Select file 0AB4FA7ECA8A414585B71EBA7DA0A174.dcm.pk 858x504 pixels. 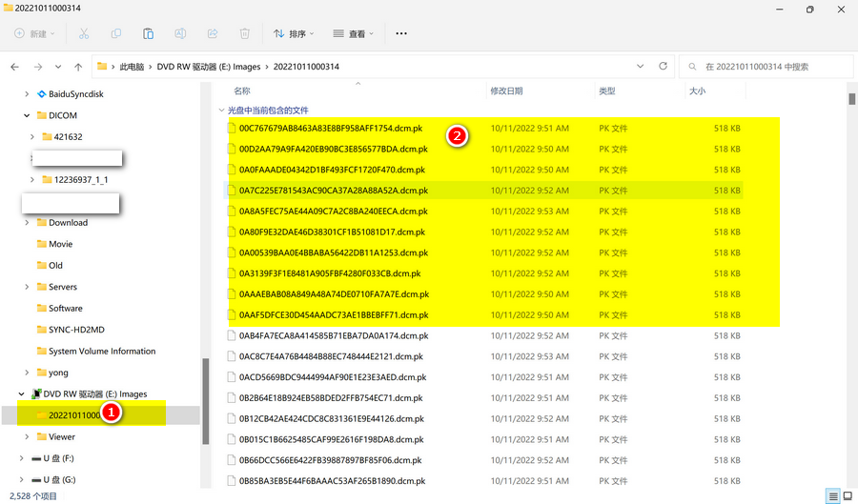334,335
